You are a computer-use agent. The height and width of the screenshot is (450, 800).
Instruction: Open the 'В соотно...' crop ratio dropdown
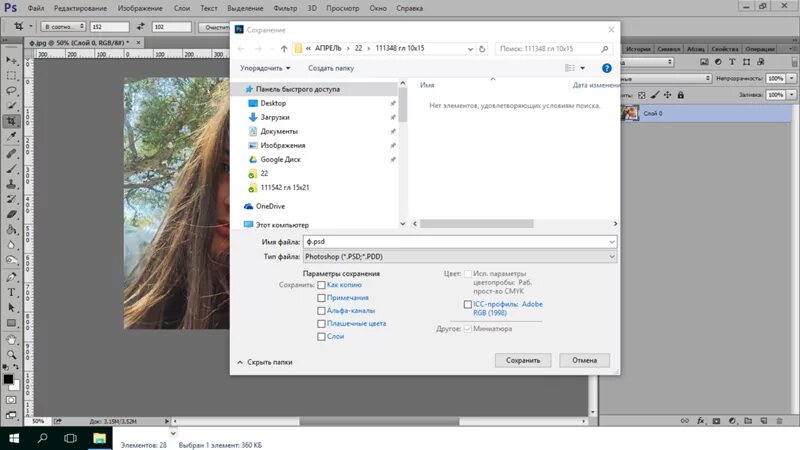coord(63,27)
